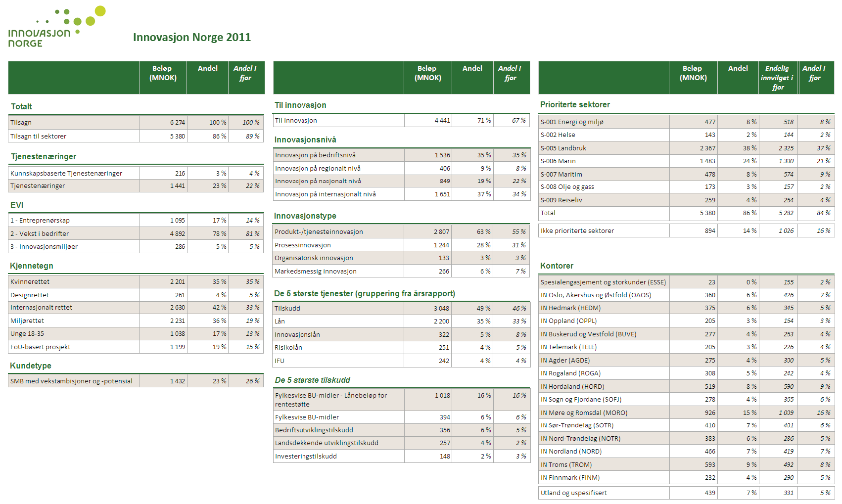Select 'S-001 Energi og miljø' row label

pos(572,122)
